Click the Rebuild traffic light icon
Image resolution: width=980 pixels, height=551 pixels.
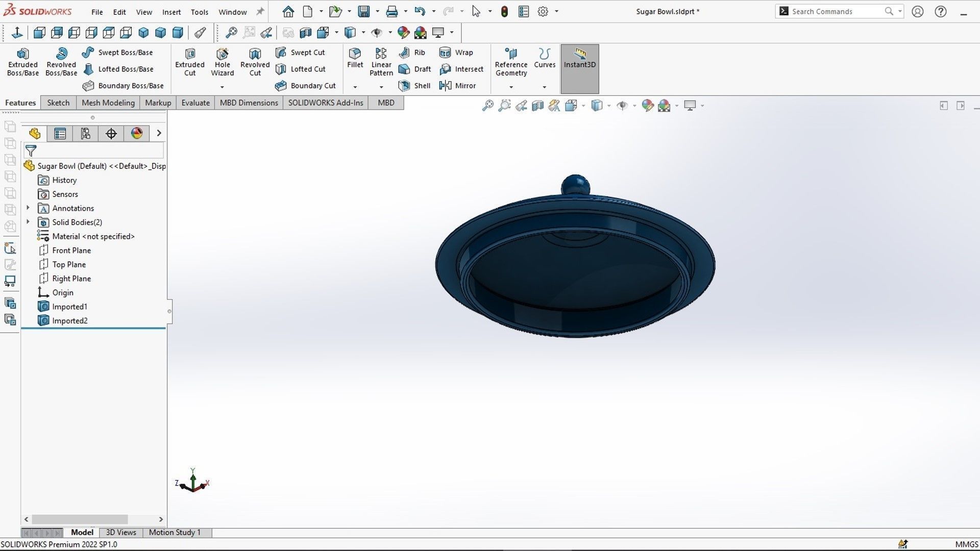point(504,12)
